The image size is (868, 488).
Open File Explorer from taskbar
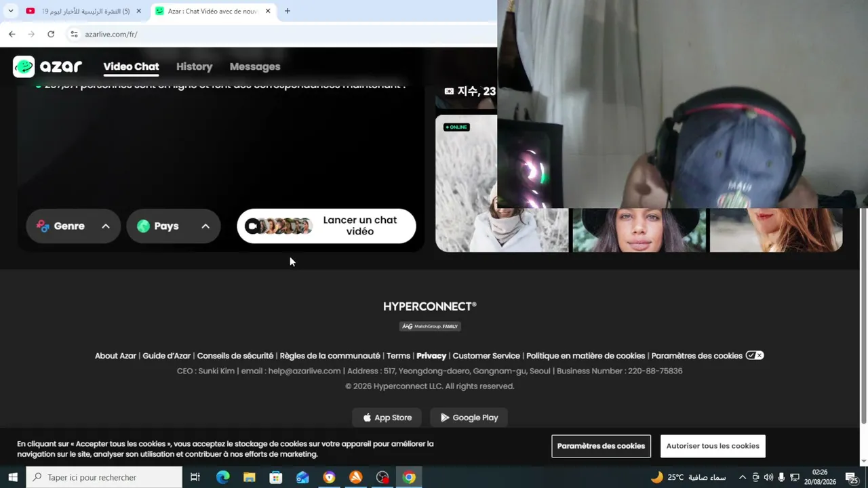(x=249, y=477)
